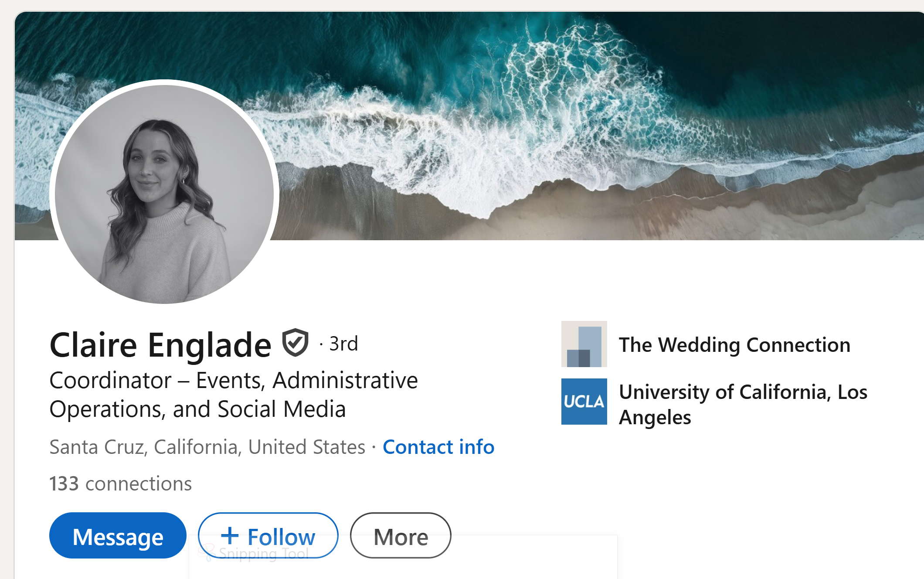Click the faint Snipping Tool scissors icon
The height and width of the screenshot is (579, 924).
click(206, 551)
